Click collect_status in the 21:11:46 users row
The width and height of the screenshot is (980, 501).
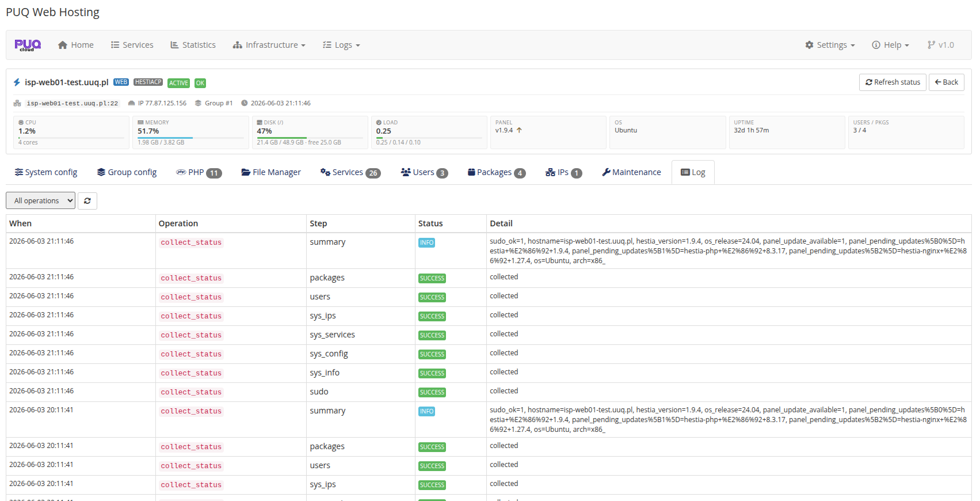tap(191, 297)
